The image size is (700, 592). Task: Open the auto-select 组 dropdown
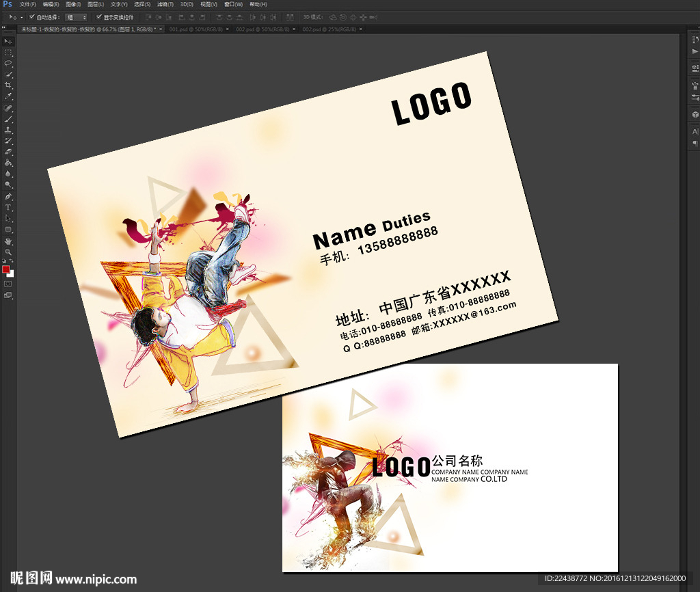[x=77, y=17]
